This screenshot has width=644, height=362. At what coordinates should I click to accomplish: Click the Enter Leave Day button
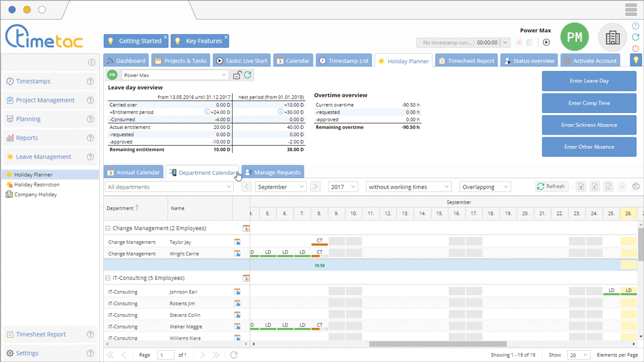(589, 81)
